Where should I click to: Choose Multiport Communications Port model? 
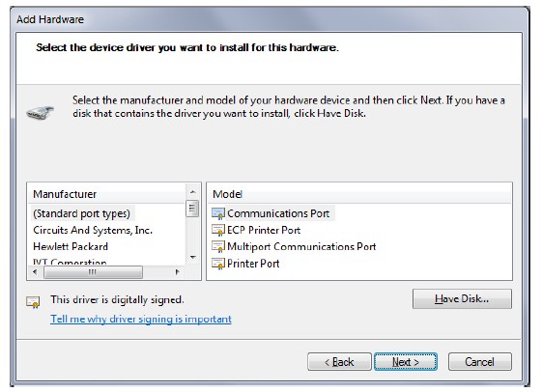(x=301, y=246)
